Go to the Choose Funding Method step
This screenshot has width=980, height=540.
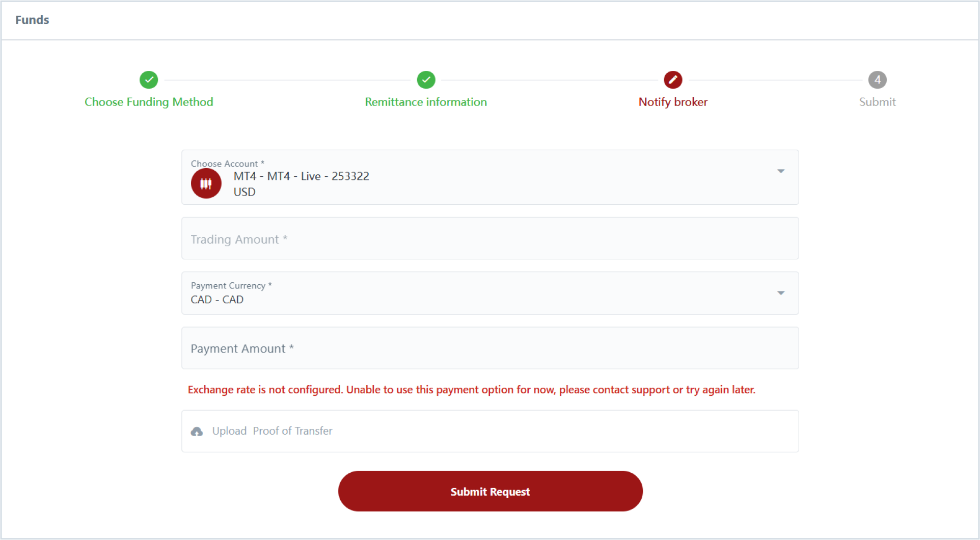[149, 102]
